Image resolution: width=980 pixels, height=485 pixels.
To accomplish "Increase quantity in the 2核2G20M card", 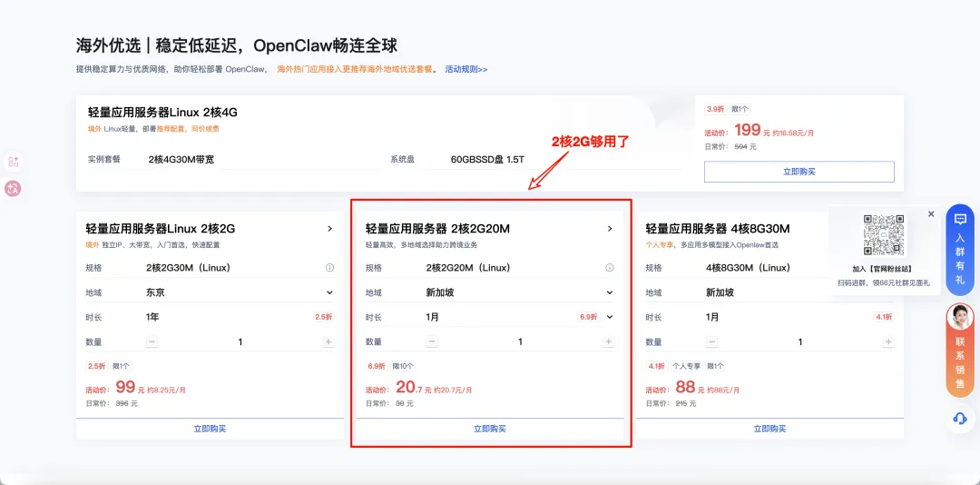I will coord(609,341).
